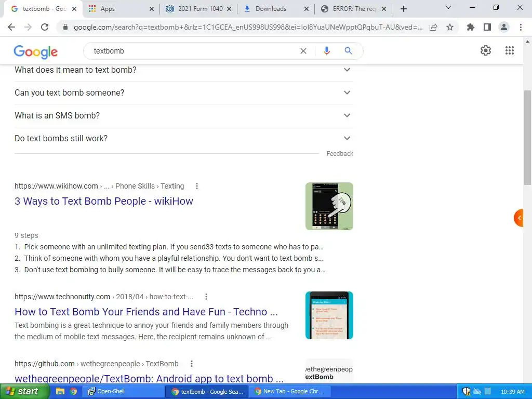Expand 'What is an SMS bomb?'
This screenshot has width=532, height=399.
(184, 115)
